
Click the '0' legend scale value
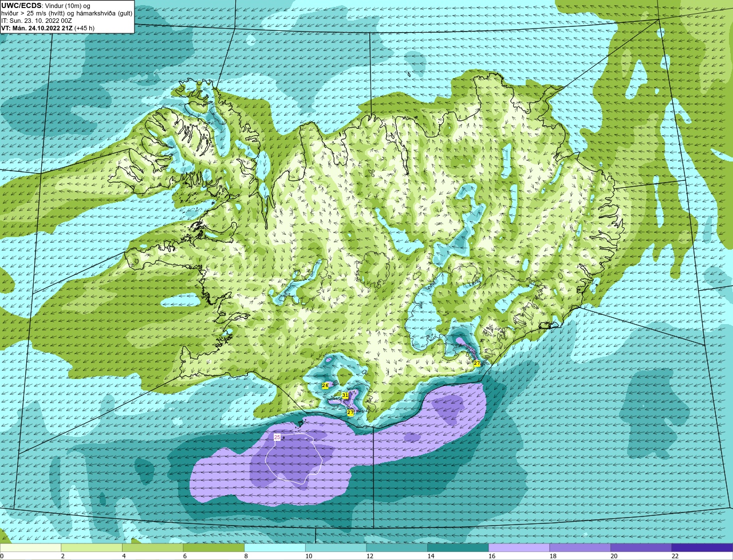(2, 556)
